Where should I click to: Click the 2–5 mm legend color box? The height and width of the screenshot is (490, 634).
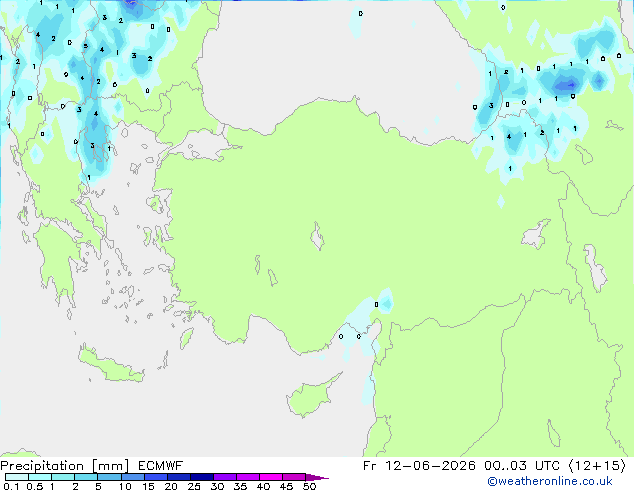(x=86, y=477)
